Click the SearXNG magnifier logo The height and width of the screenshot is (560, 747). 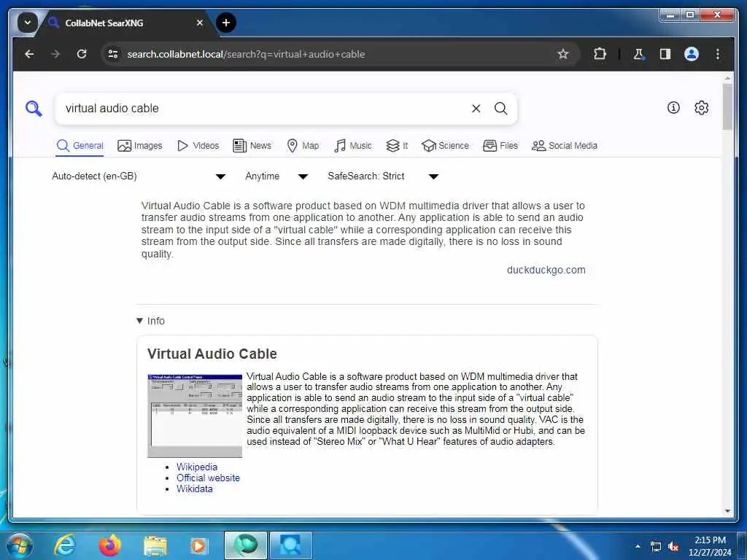(34, 109)
